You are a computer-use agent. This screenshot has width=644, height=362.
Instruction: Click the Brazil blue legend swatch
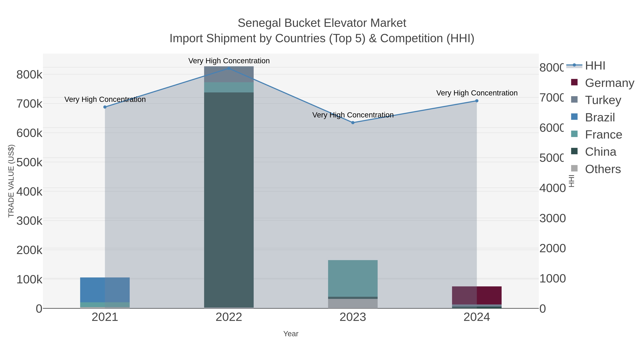tap(574, 116)
